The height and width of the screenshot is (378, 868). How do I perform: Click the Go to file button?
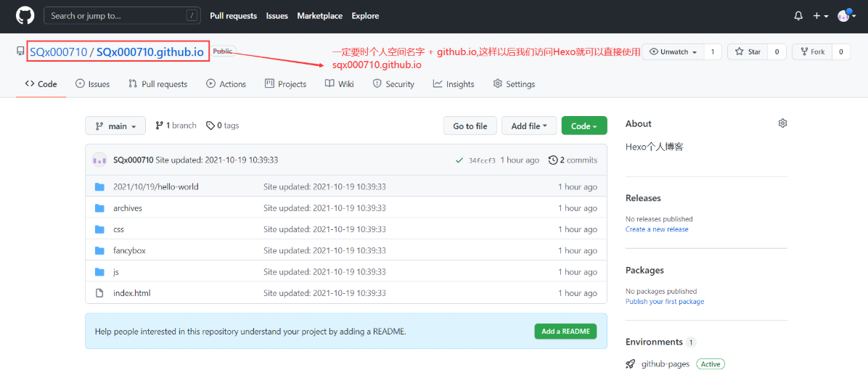coord(470,126)
